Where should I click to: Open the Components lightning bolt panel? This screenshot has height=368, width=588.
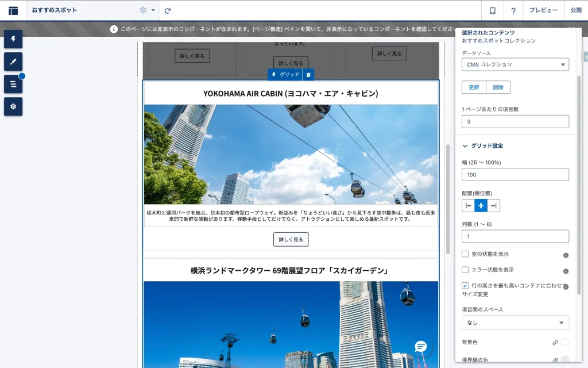pyautogui.click(x=13, y=39)
